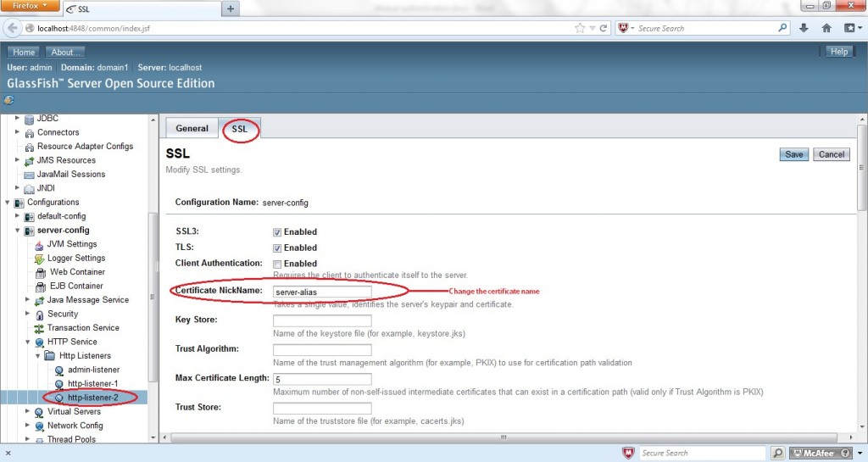Viewport: 868px width, 462px height.
Task: Click the Virtual Servers icon
Action: point(39,412)
